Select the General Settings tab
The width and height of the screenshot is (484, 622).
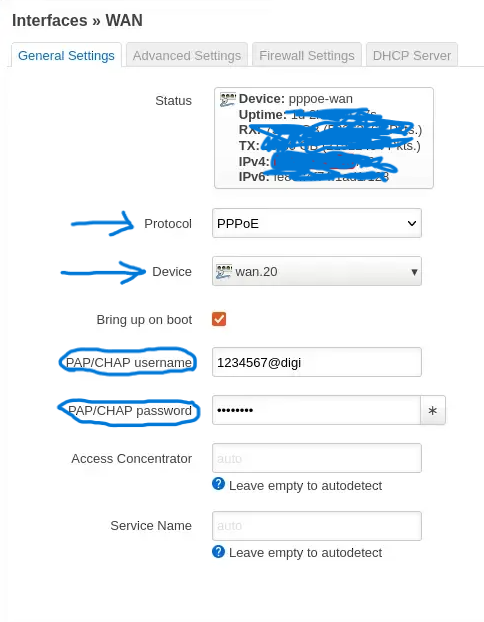point(66,56)
